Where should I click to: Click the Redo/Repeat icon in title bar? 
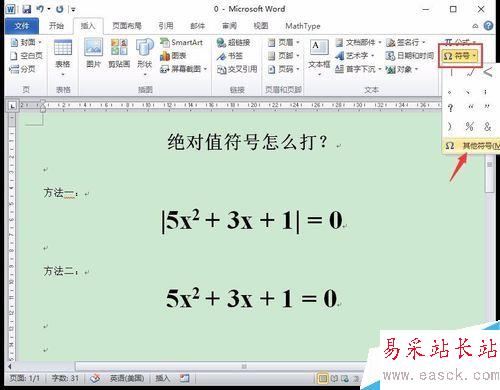click(x=60, y=9)
